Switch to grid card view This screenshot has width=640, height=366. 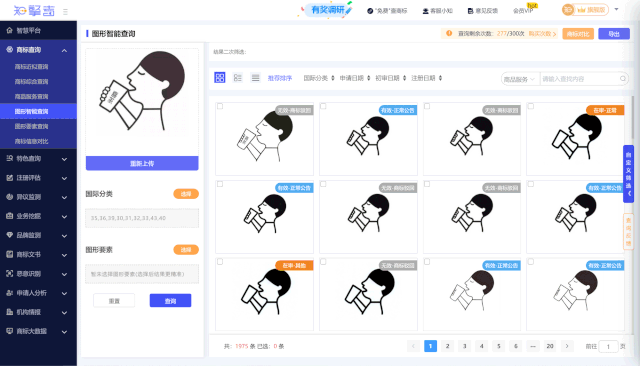click(220, 78)
